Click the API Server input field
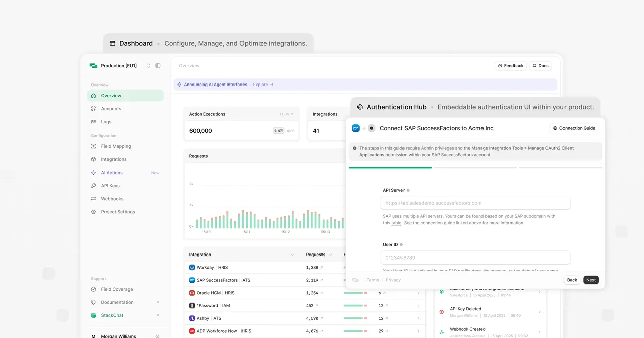 475,203
